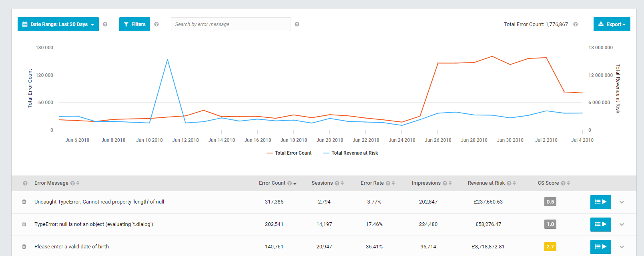Click help icon beside CS Score header
The width and height of the screenshot is (644, 256).
point(563,183)
